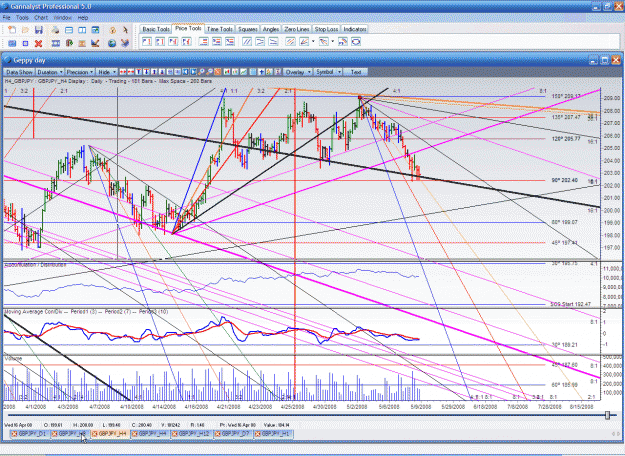Screen dimensions: 625x456
Task: Switch to the Indicators tab
Action: click(x=355, y=29)
